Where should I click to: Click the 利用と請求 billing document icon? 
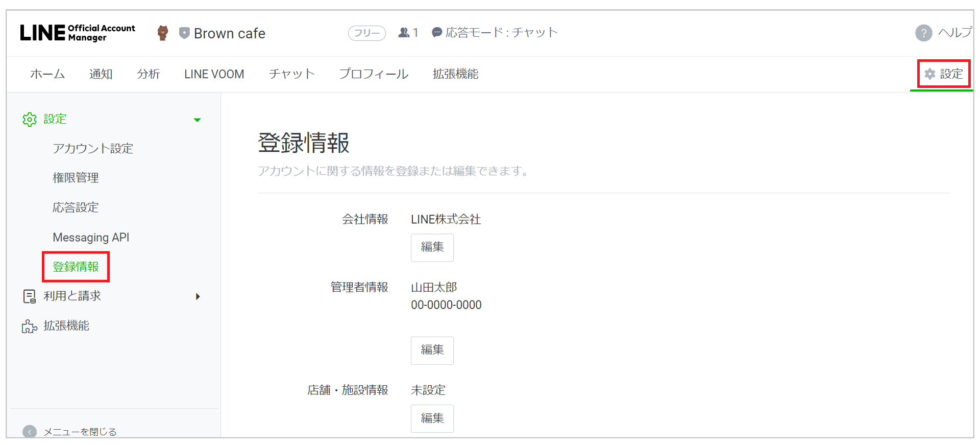[x=30, y=296]
